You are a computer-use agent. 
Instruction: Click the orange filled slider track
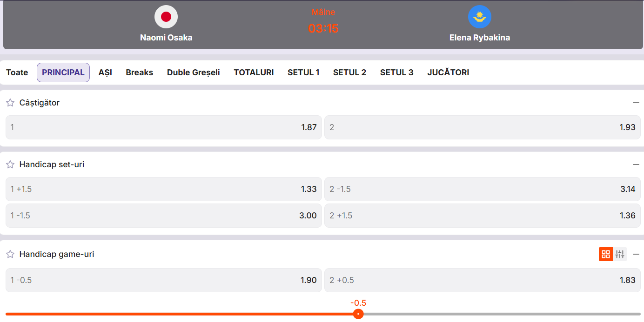coord(179,314)
